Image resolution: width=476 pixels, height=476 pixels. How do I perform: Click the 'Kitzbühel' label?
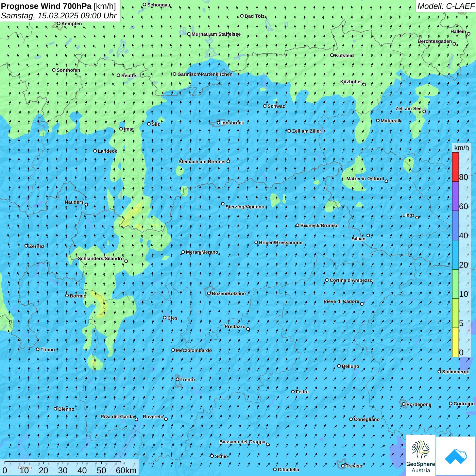[351, 82]
